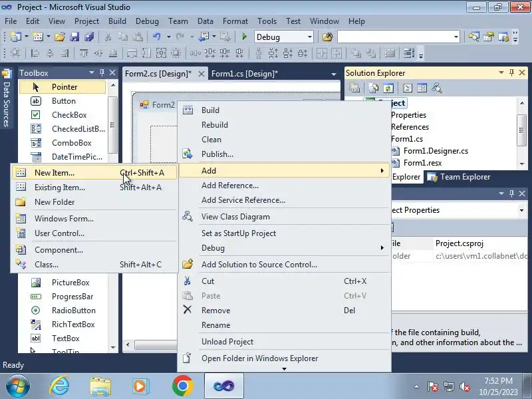This screenshot has width=532, height=399.
Task: Click the Save toolbar icon
Action: 74,37
